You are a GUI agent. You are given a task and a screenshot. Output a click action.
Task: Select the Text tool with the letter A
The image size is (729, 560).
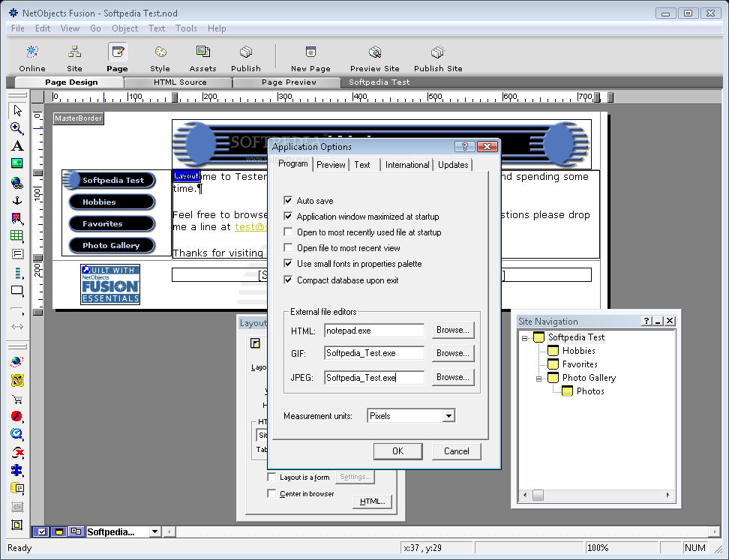17,146
